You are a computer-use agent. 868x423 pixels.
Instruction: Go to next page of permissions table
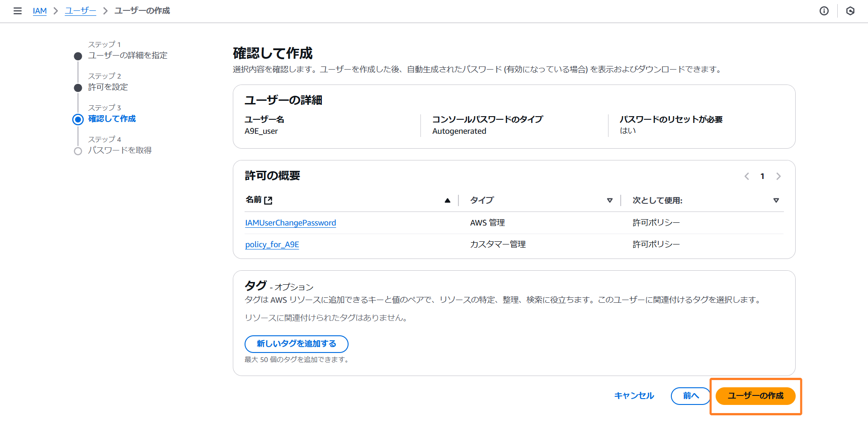pos(778,176)
